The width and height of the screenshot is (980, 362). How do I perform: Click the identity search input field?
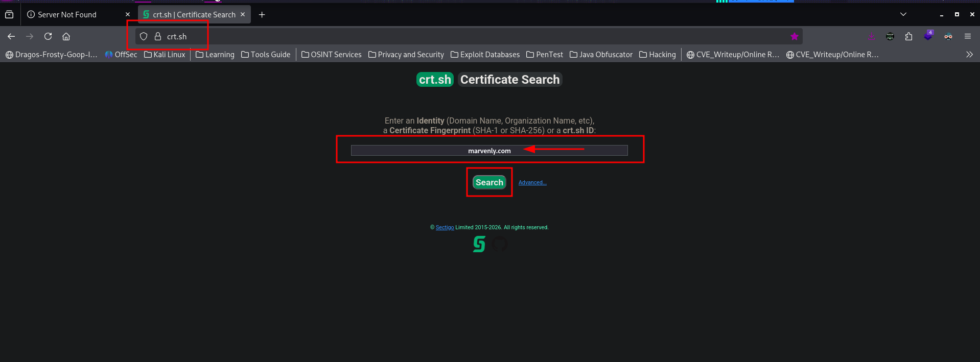(489, 151)
